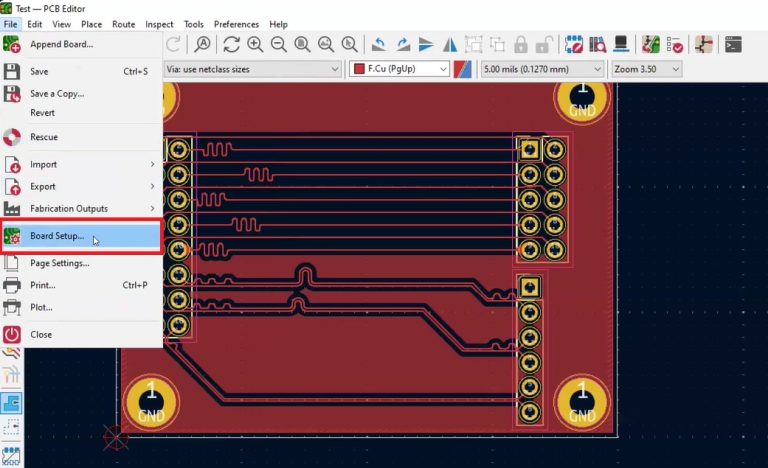Expand the Export submenu

81,187
